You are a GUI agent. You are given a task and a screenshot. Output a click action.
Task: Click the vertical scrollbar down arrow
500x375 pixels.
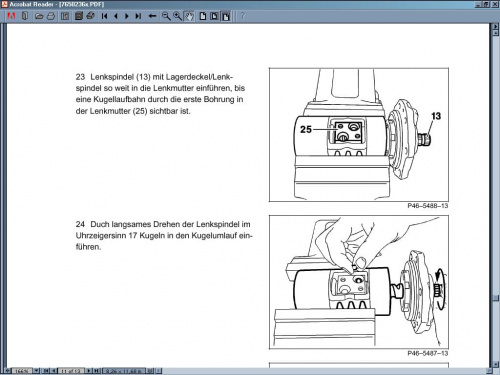[x=496, y=364]
